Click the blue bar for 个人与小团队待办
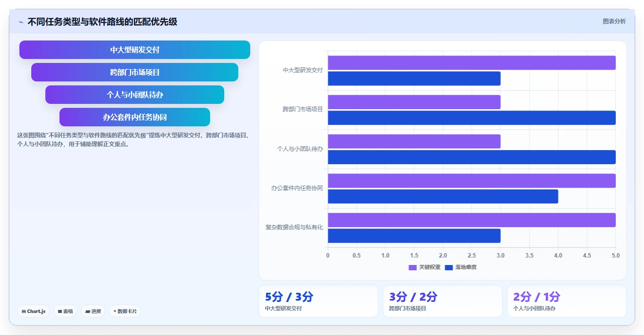644x335 pixels. 472,157
